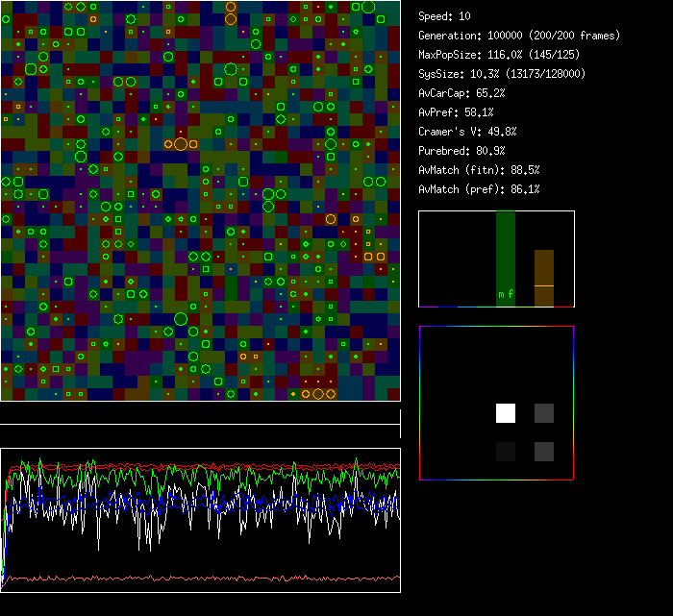This screenshot has height=616, width=673.
Task: Click the tall green bar in the histogram
Action: click(x=506, y=250)
